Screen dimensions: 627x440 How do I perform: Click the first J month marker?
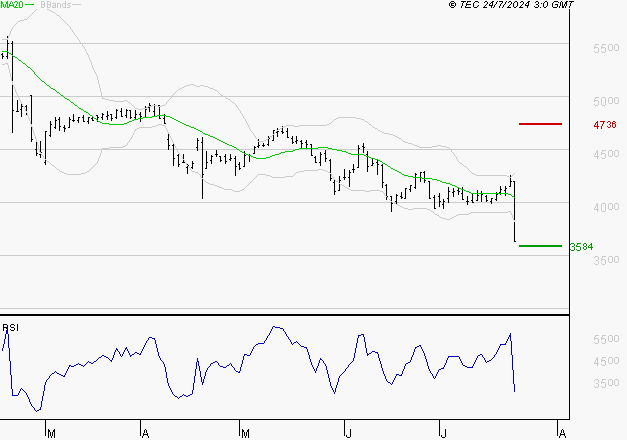click(349, 434)
